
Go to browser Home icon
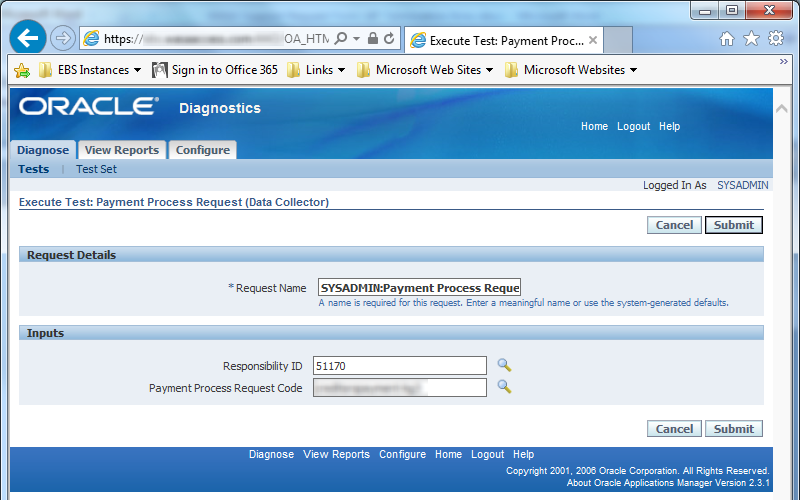[x=727, y=39]
